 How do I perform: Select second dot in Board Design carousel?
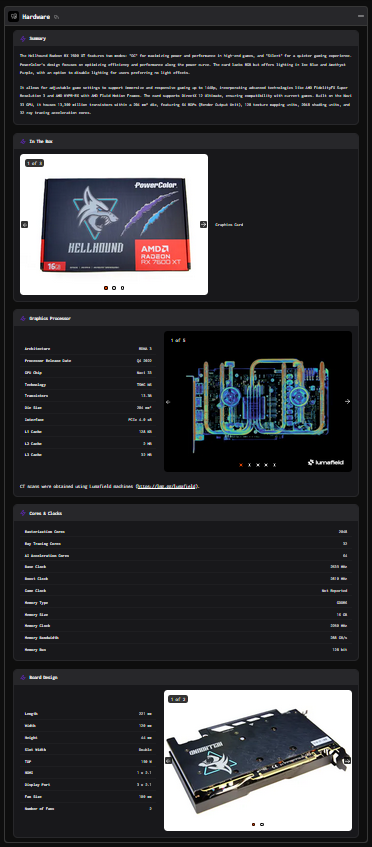tap(262, 824)
